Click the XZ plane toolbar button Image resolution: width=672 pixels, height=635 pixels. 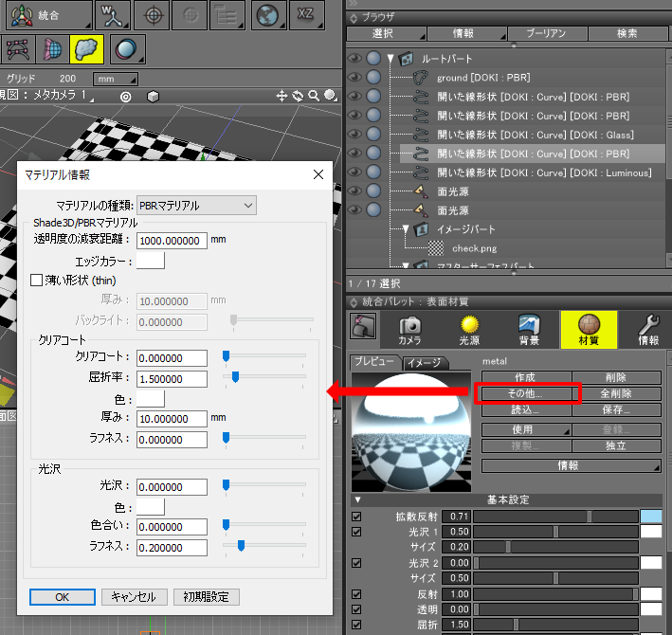308,15
